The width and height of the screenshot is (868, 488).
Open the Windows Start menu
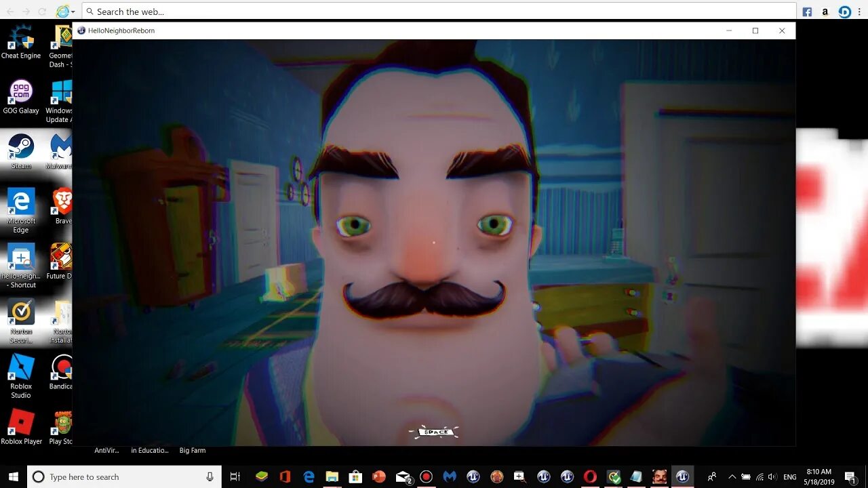pos(14,477)
